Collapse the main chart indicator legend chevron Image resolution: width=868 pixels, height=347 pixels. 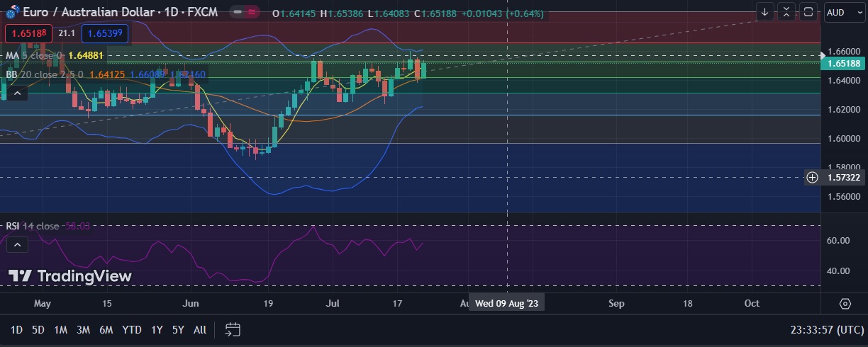[x=18, y=92]
